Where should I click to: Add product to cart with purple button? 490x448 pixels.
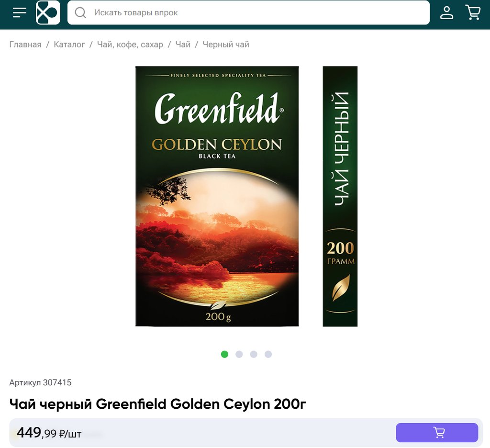pyautogui.click(x=437, y=433)
